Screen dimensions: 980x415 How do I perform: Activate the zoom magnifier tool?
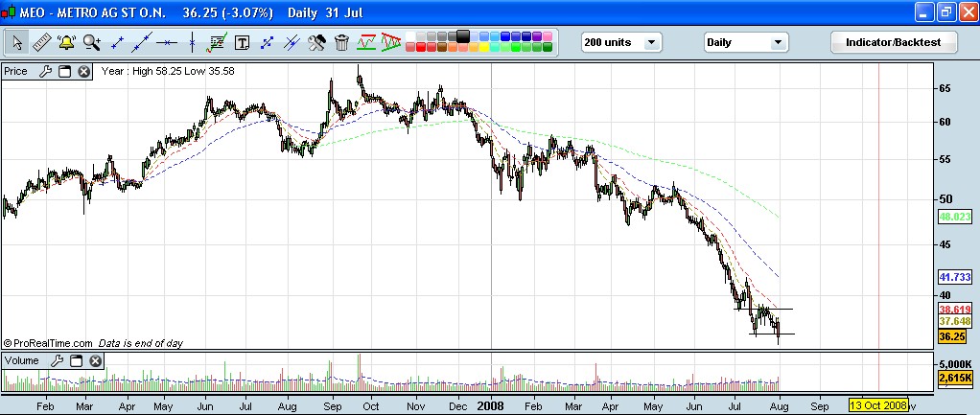[92, 42]
